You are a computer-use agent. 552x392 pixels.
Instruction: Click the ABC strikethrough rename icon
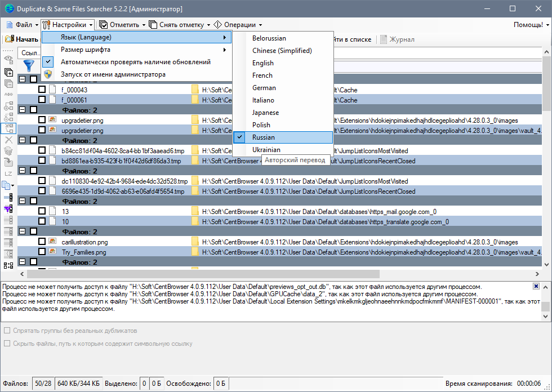point(8,94)
